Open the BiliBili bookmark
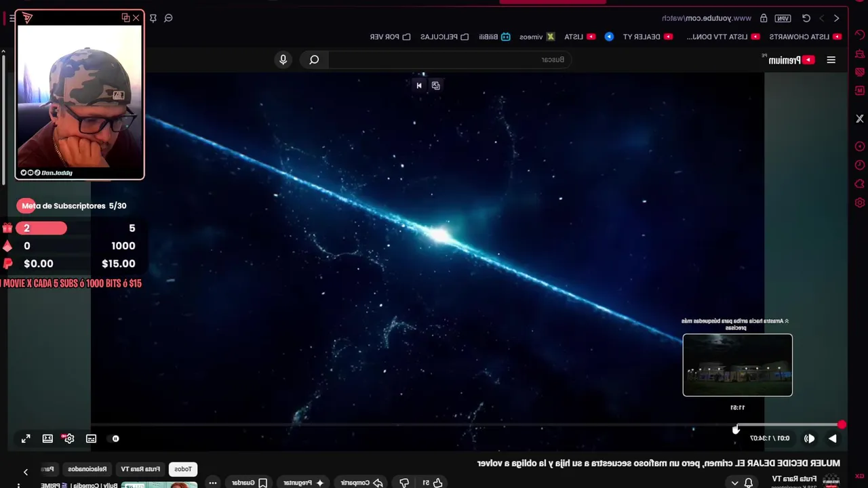Viewport: 868px width, 488px height. [494, 37]
